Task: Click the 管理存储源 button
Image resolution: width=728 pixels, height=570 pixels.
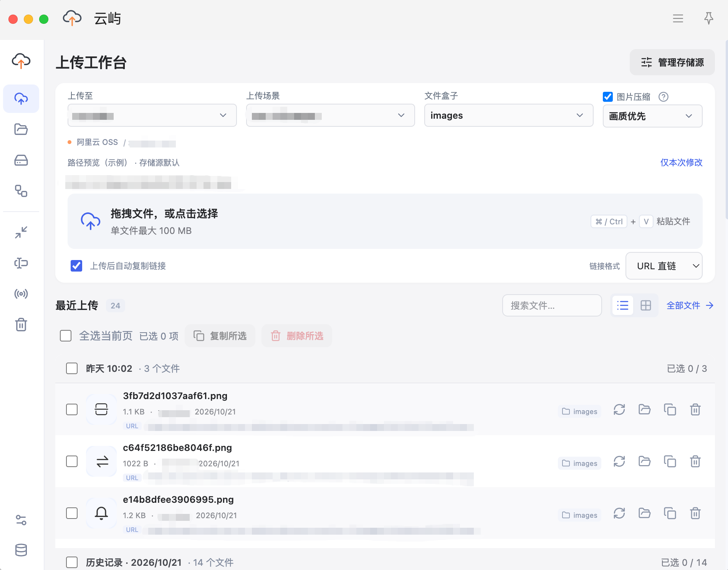Action: pyautogui.click(x=672, y=62)
